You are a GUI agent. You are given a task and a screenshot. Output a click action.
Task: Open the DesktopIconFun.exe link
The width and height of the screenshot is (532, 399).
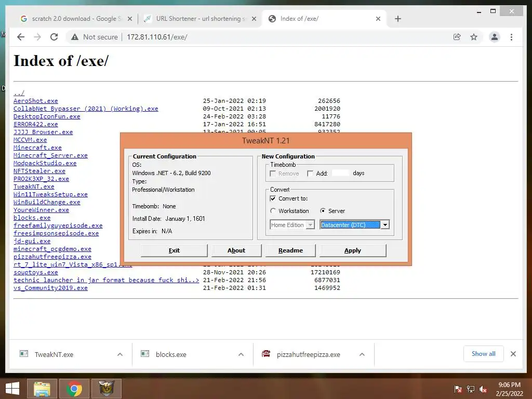pos(47,116)
